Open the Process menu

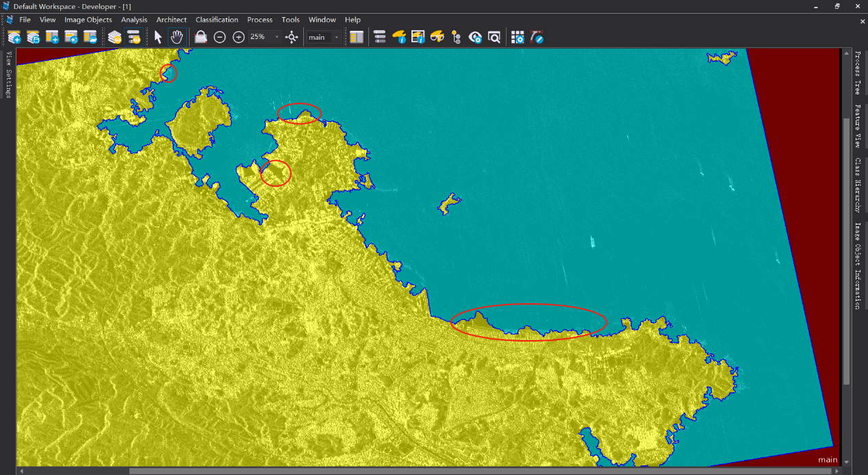click(x=259, y=20)
